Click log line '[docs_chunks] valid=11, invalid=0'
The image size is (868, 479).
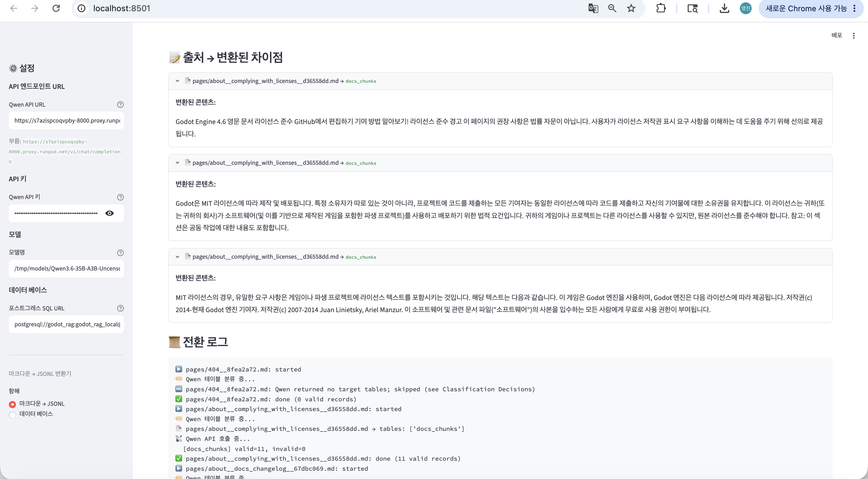(x=244, y=449)
